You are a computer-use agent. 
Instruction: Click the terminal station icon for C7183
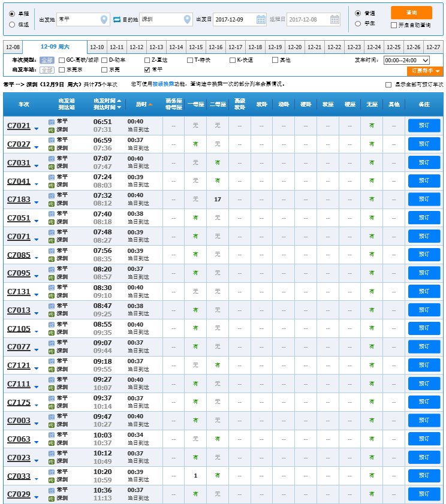pos(51,203)
